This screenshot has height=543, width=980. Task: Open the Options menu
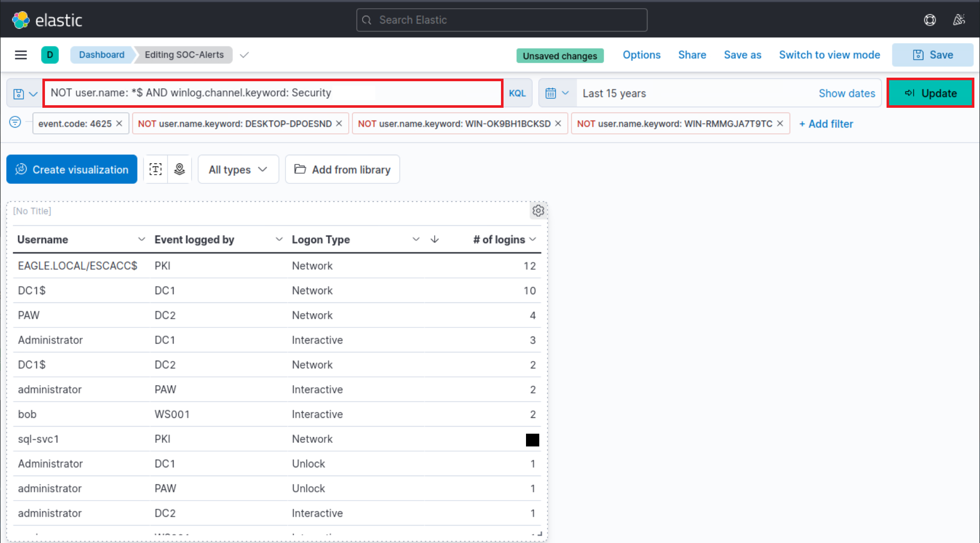641,55
